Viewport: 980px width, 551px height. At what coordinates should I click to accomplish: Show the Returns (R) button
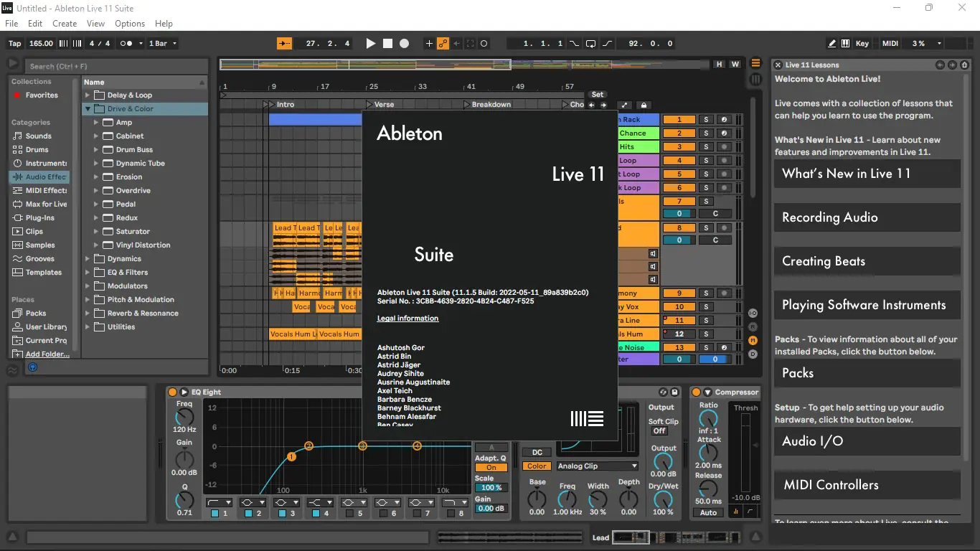753,327
